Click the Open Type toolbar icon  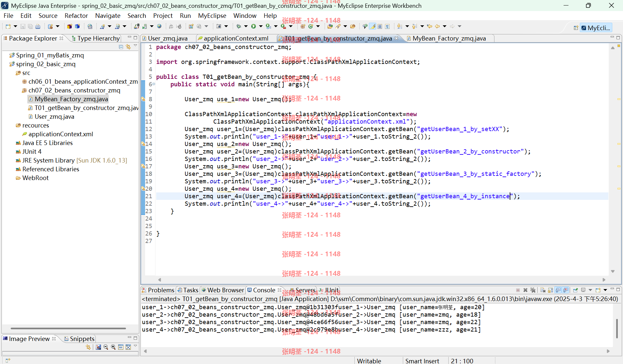pyautogui.click(x=330, y=26)
